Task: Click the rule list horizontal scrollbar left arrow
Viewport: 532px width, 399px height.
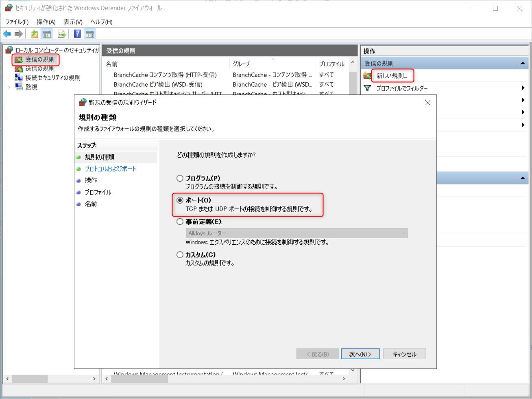Action: coord(107,379)
